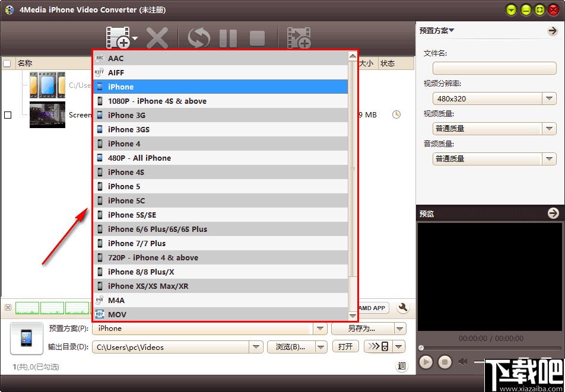Choose the iPhone 3G profile

[221, 115]
